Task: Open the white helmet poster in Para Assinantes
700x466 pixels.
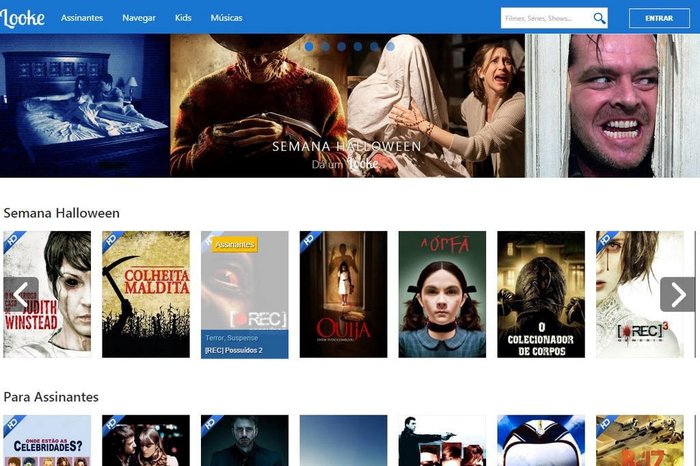Action: click(541, 441)
